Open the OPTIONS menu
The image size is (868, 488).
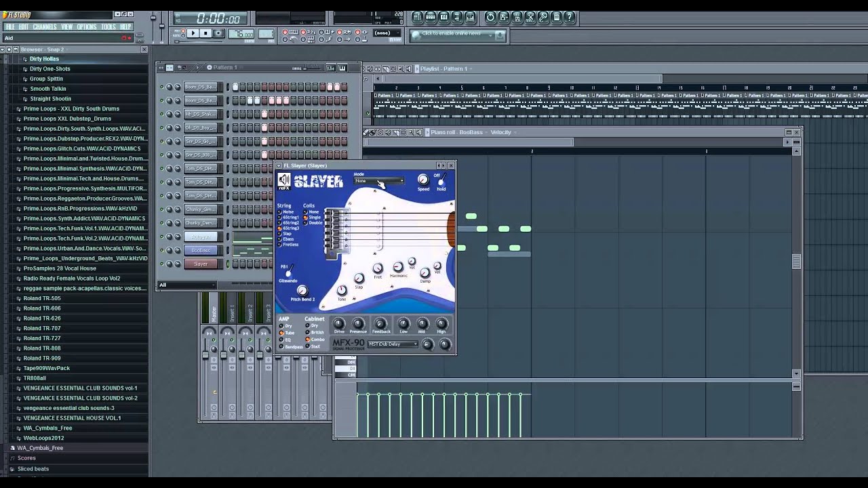pyautogui.click(x=87, y=27)
